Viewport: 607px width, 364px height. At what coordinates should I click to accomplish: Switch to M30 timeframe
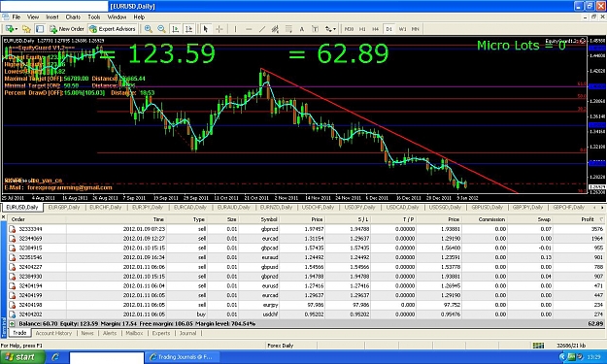coord(349,29)
